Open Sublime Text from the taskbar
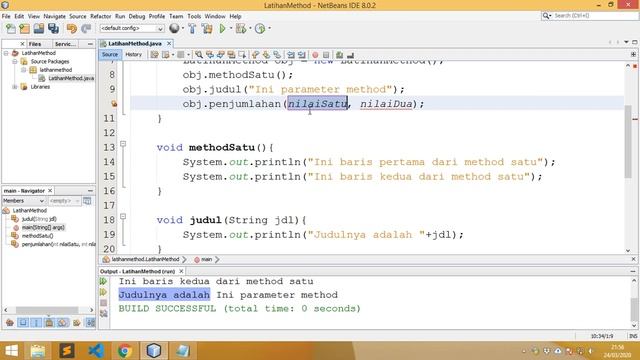The width and height of the screenshot is (640, 360). (x=67, y=351)
